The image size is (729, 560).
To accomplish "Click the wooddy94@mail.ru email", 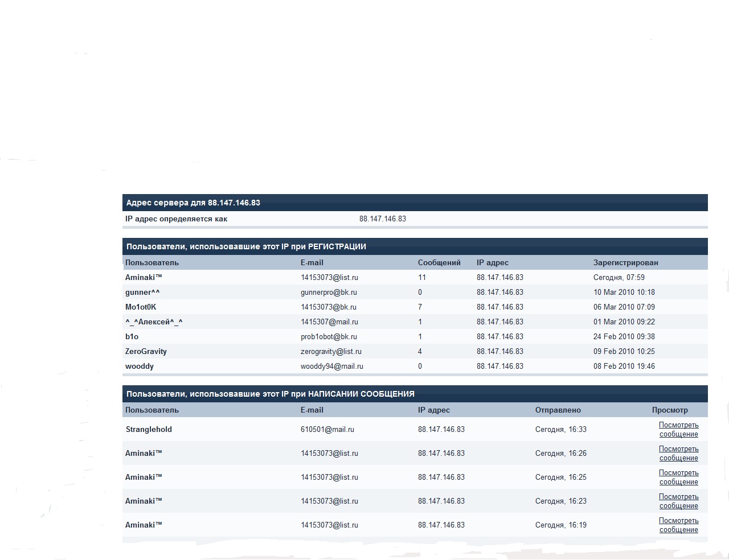I will [332, 367].
